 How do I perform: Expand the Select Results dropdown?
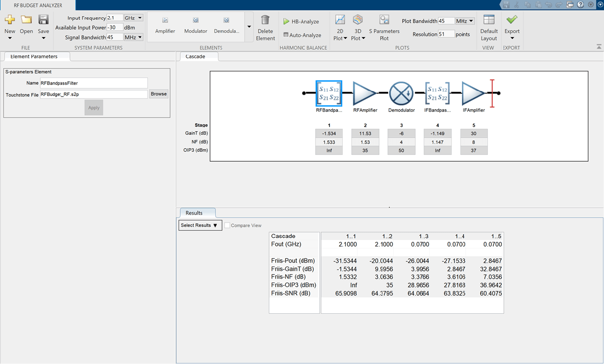pyautogui.click(x=200, y=225)
